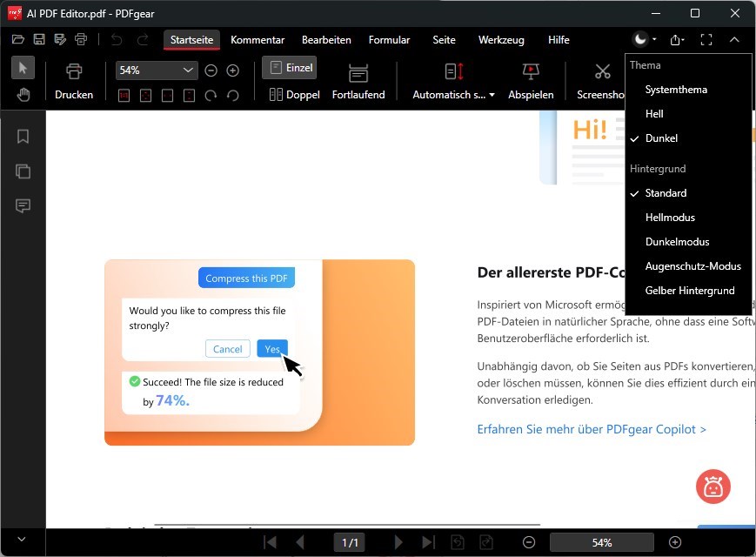The height and width of the screenshot is (557, 756).
Task: Open the share icon dropdown
Action: (x=677, y=39)
